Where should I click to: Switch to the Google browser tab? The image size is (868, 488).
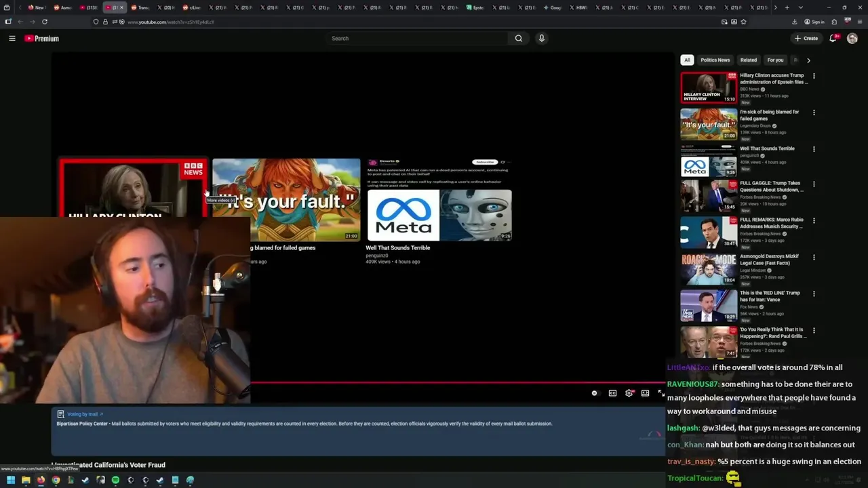click(x=554, y=7)
